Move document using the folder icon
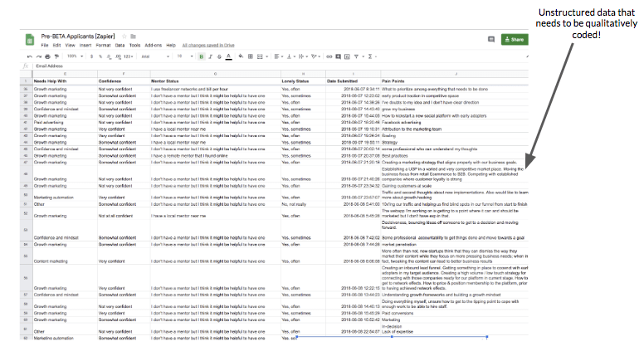The image size is (644, 356). (133, 37)
